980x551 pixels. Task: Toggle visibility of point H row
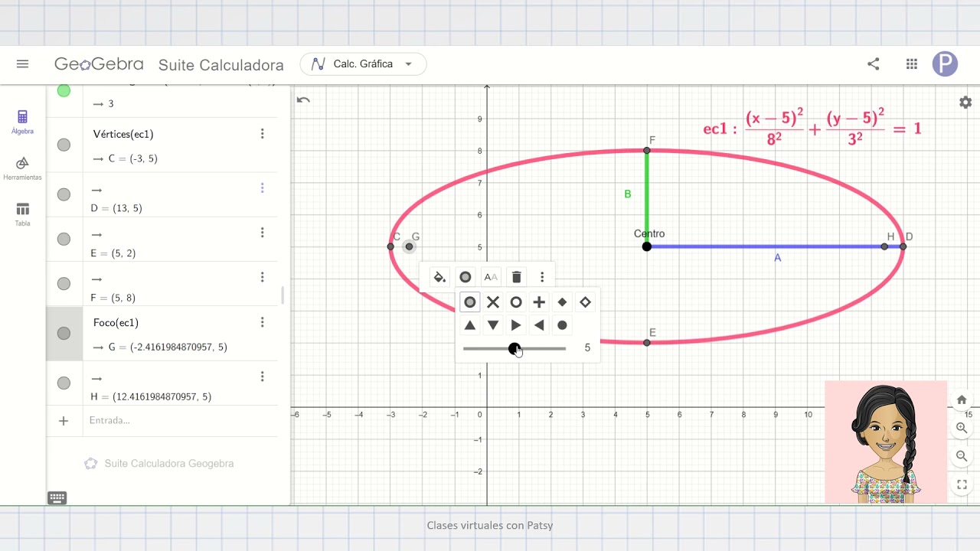pos(64,383)
